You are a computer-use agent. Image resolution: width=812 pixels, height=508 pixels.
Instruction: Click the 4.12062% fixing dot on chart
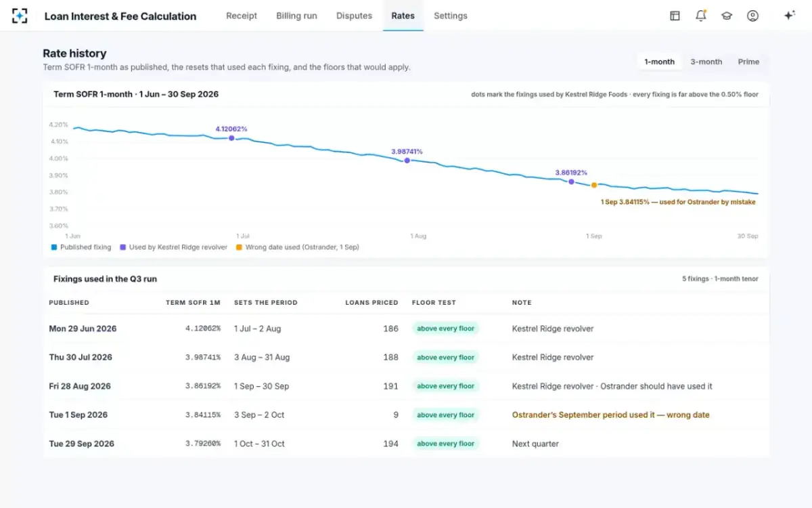(x=231, y=138)
